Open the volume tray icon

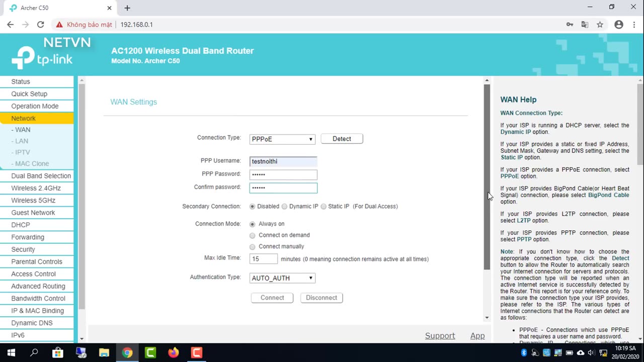(592, 352)
